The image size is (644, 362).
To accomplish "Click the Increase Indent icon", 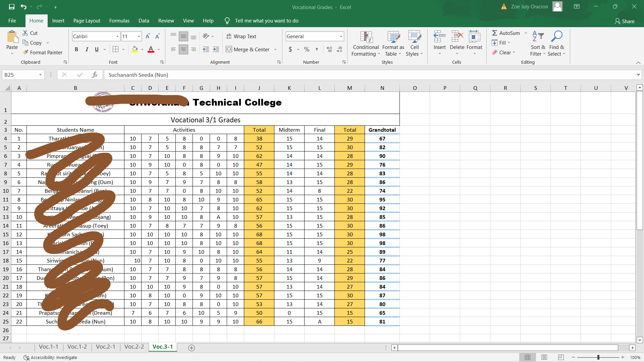I will [216, 49].
